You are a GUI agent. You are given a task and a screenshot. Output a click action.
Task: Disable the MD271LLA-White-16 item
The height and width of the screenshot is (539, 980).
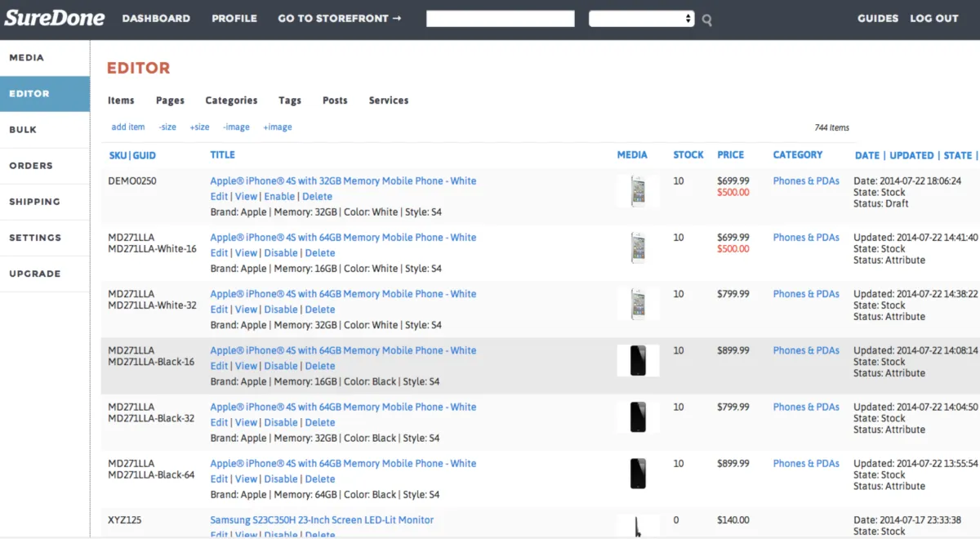point(280,253)
